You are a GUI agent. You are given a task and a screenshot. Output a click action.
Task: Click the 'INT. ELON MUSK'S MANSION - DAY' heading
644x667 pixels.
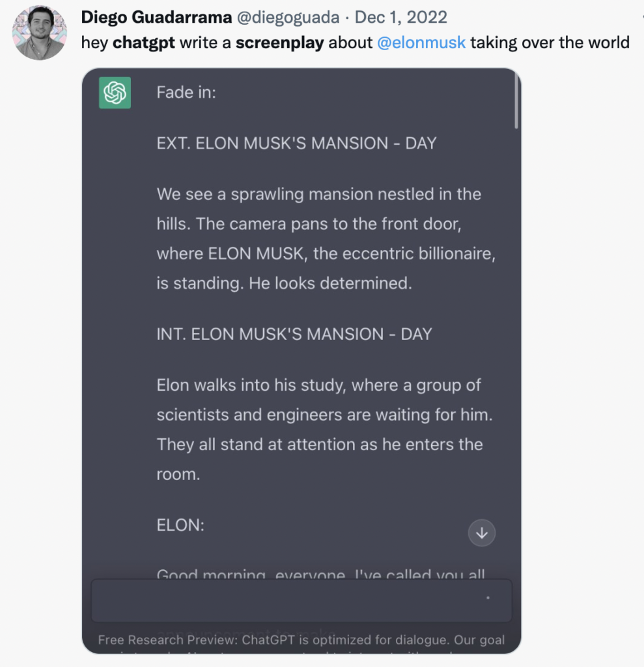[x=294, y=334]
